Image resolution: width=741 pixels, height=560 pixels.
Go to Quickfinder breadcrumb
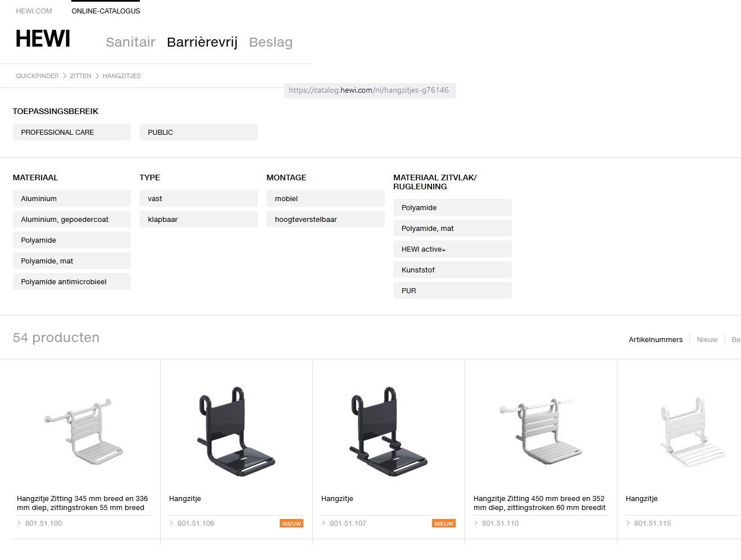pyautogui.click(x=37, y=76)
